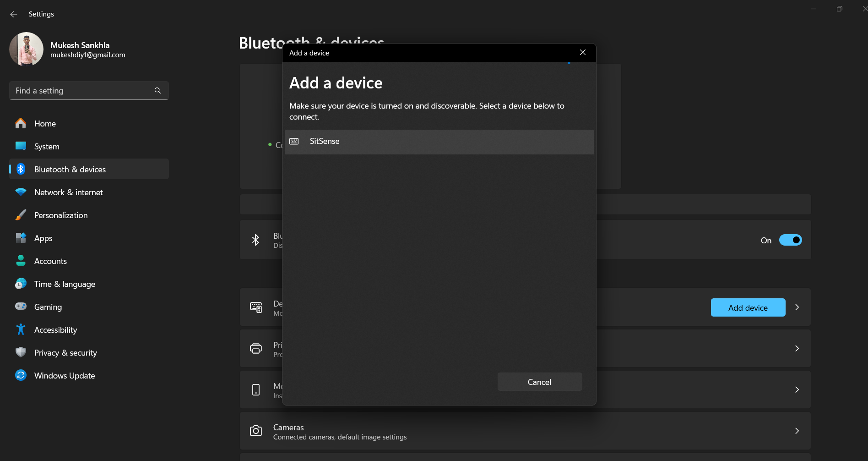Go to System settings
The image size is (868, 461).
coord(89,146)
